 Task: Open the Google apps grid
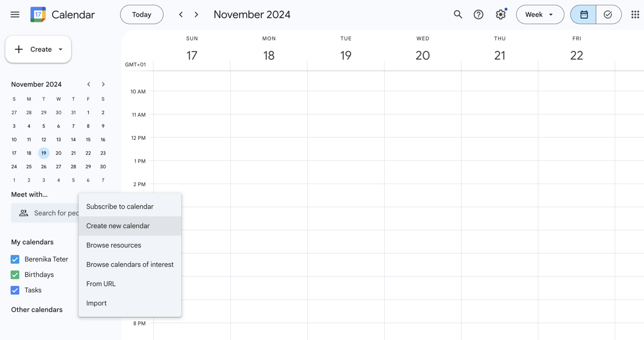click(635, 14)
